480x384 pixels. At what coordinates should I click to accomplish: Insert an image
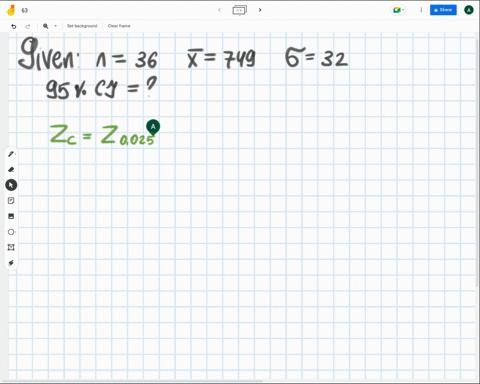pos(11,216)
